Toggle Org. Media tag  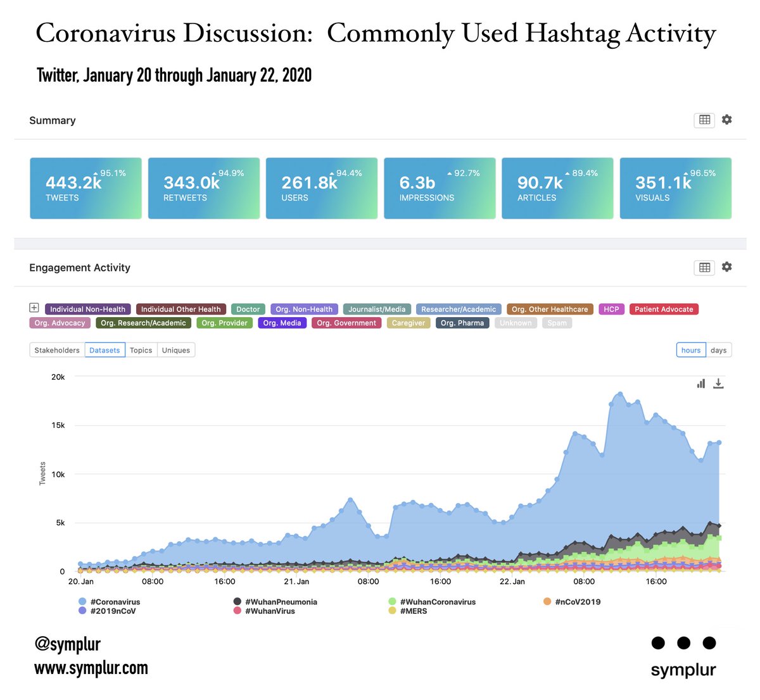(x=282, y=323)
